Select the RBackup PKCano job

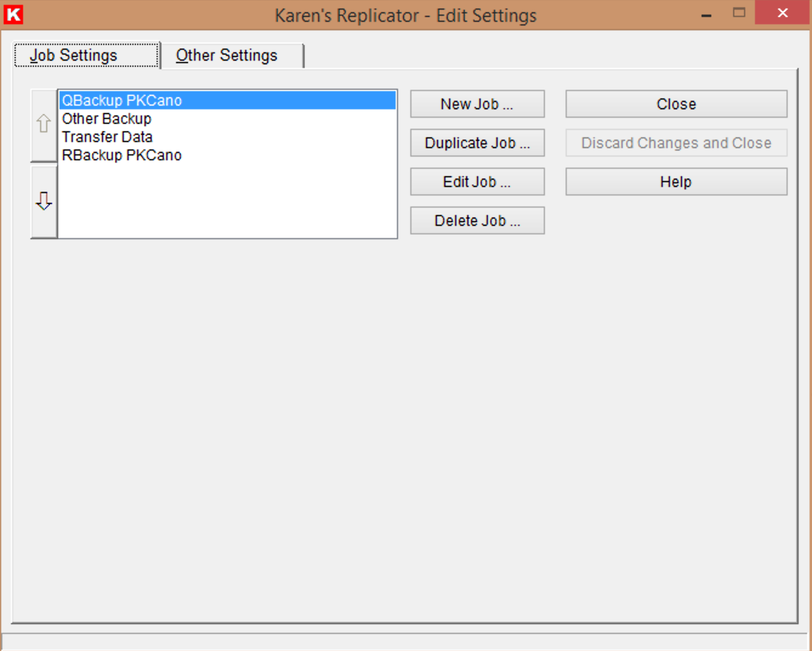point(228,155)
